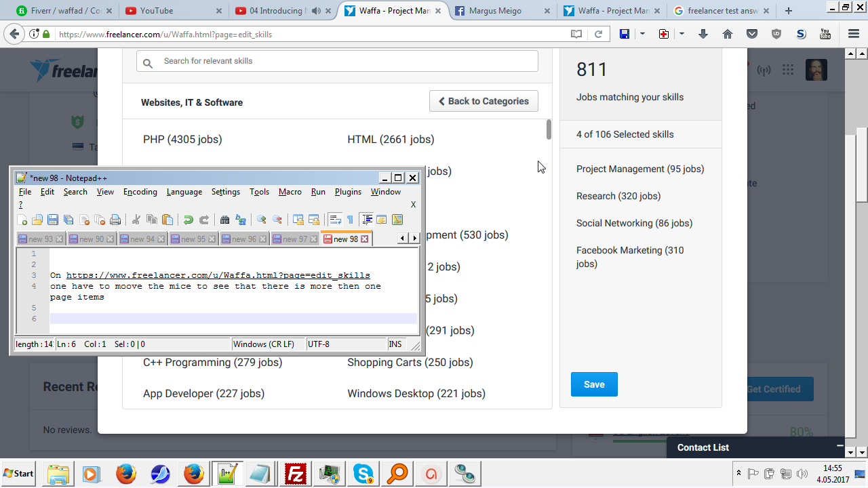868x488 pixels.
Task: Toggle Reader View icon in the address bar
Action: 576,34
